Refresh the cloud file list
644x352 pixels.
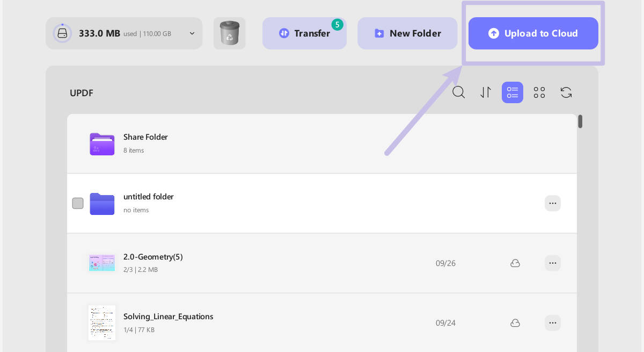(x=566, y=92)
